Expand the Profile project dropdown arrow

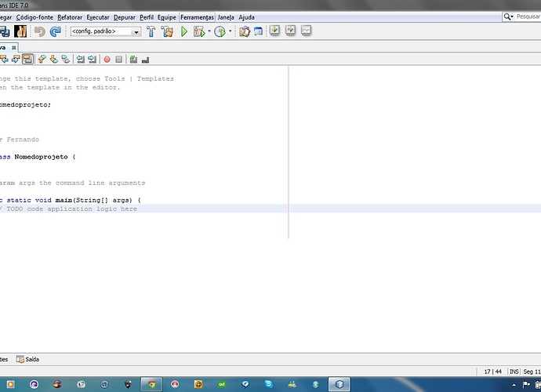pyautogui.click(x=231, y=31)
